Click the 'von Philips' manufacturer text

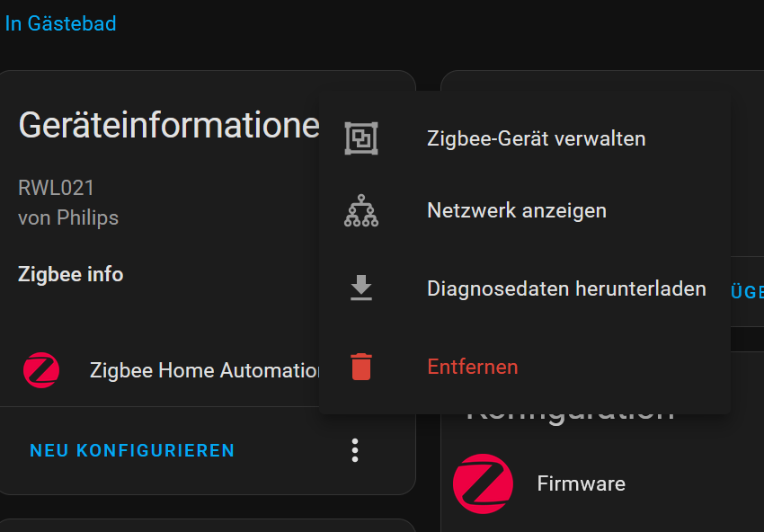(68, 217)
